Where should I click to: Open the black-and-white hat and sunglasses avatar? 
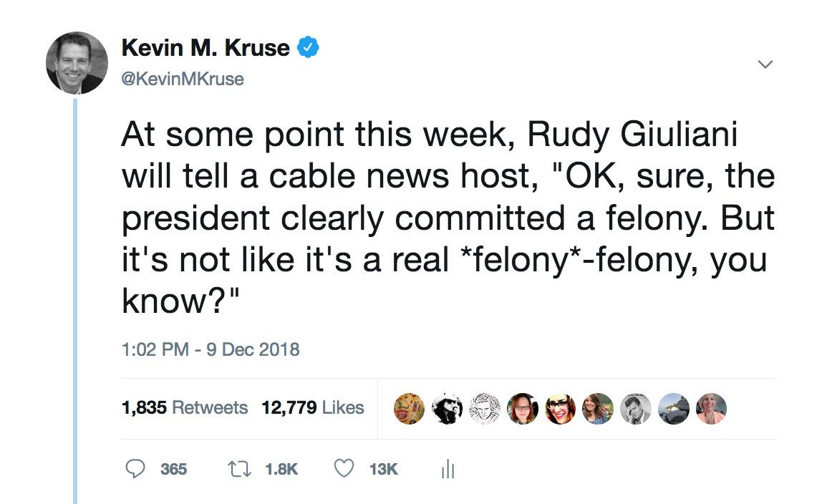click(x=447, y=409)
